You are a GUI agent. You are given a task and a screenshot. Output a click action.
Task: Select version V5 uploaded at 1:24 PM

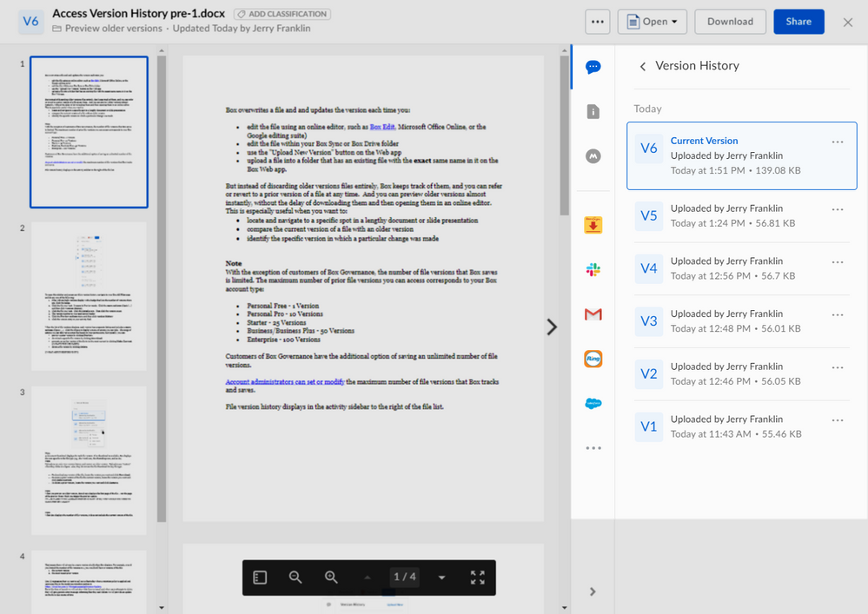pyautogui.click(x=742, y=215)
